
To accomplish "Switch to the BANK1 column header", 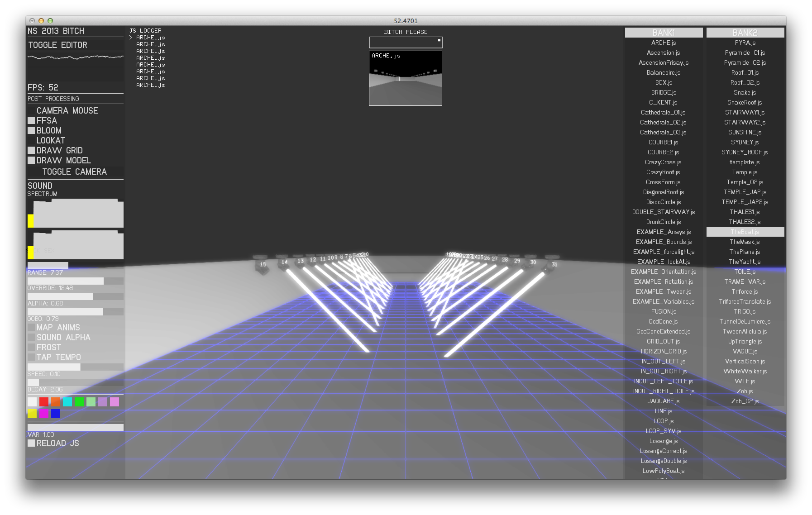I will (x=664, y=32).
